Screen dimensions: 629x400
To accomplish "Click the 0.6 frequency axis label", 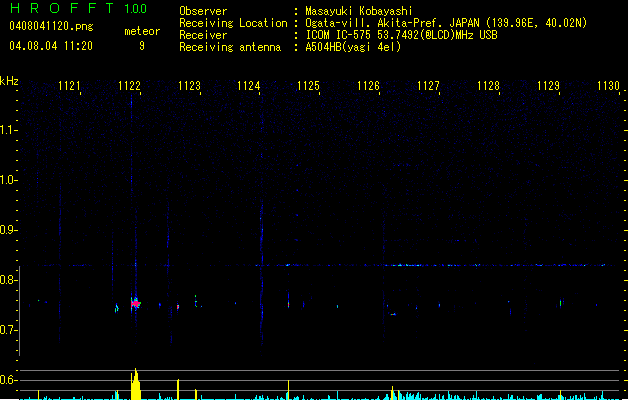I will point(8,380).
